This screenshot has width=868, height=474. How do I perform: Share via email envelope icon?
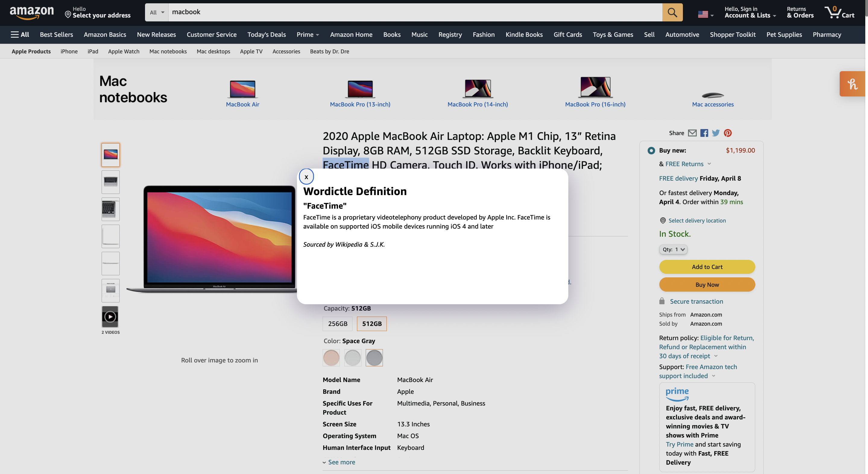click(692, 133)
